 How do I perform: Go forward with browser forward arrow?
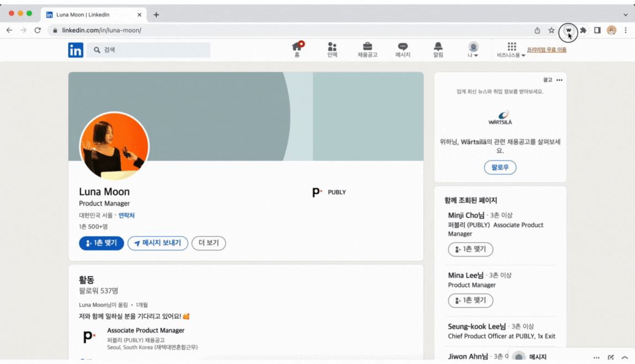pyautogui.click(x=24, y=30)
